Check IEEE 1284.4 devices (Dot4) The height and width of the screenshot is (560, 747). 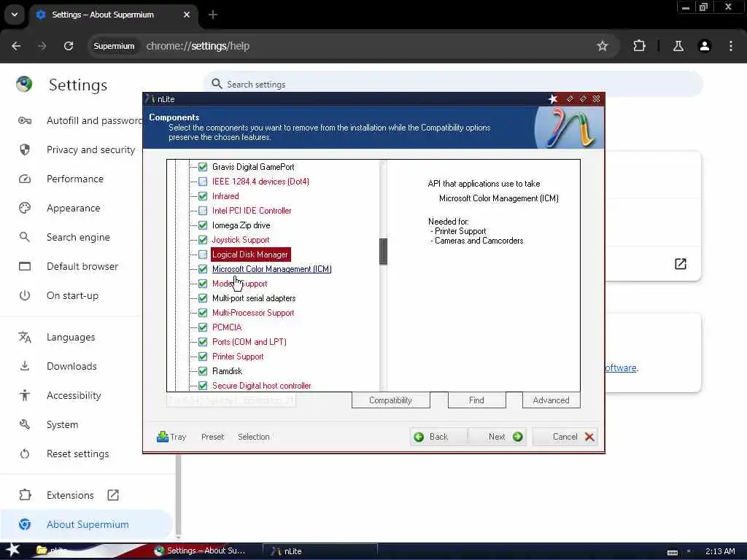click(x=203, y=182)
